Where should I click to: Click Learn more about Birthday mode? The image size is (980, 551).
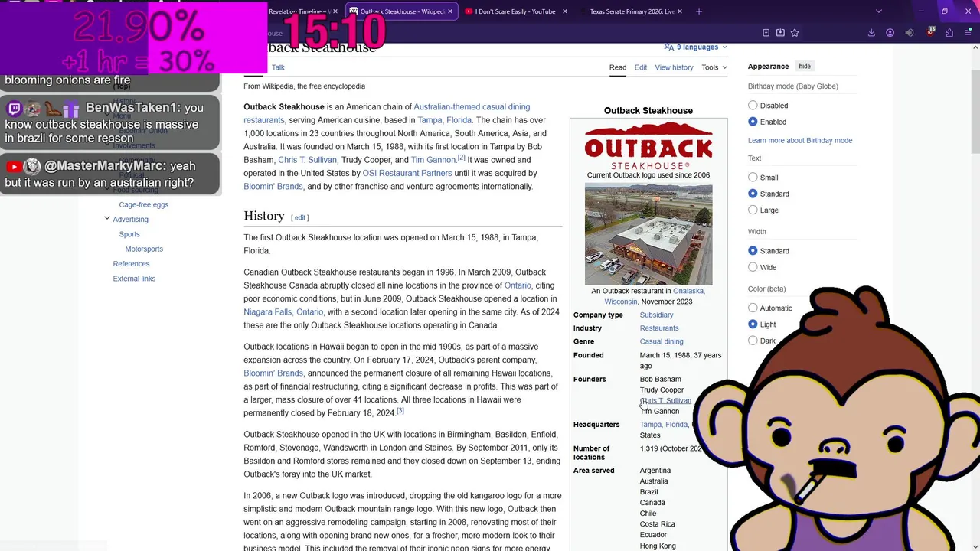coord(800,140)
